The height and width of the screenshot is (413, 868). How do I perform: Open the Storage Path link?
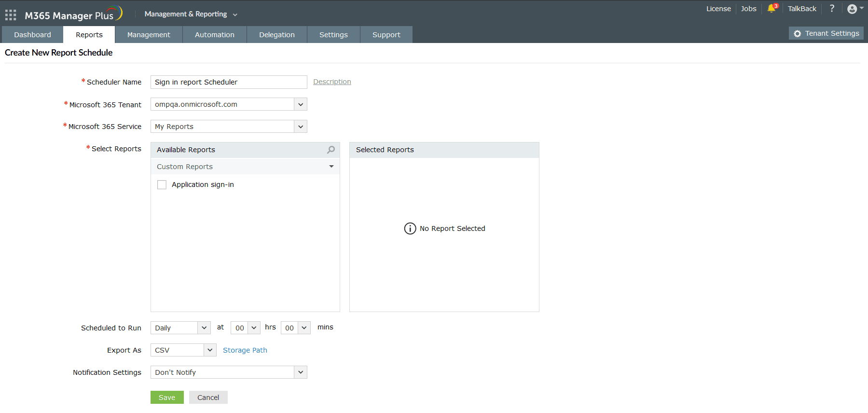pos(245,350)
